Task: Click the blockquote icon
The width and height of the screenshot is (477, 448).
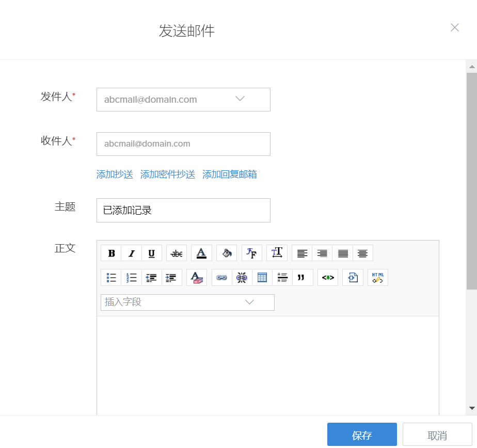Action: tap(302, 278)
